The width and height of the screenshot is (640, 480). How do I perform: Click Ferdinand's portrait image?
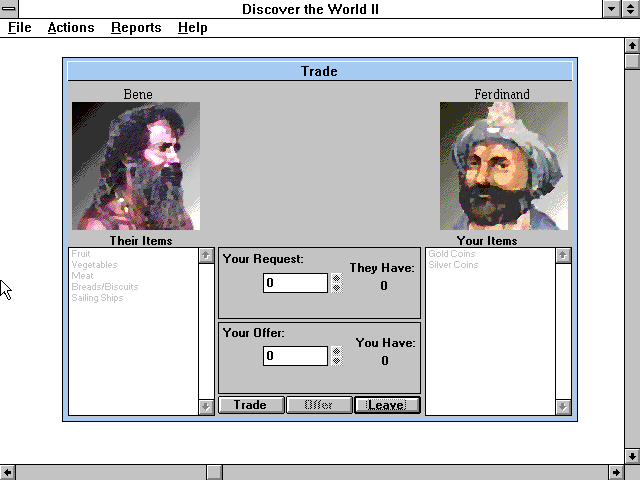pos(503,166)
